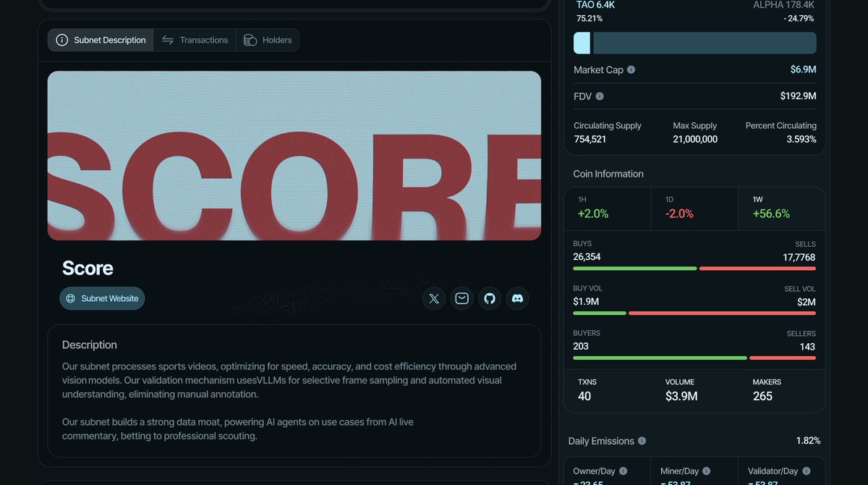Click the Daily Emissions info icon
This screenshot has height=485, width=868.
[642, 441]
